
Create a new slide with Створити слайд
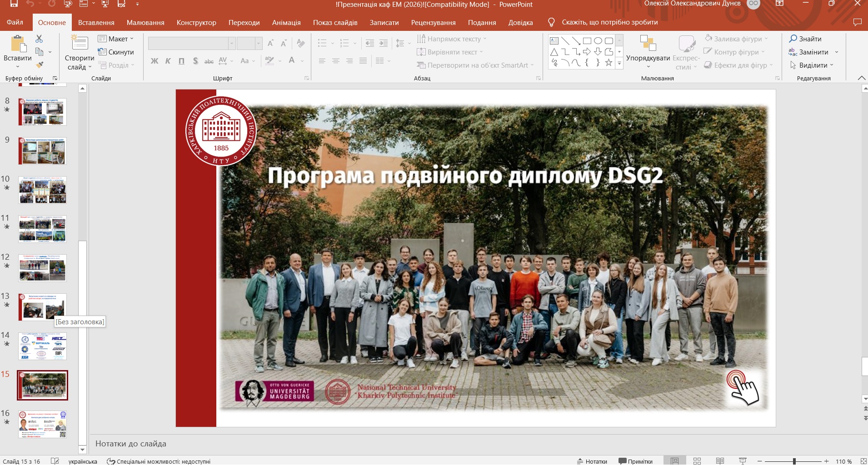[79, 44]
